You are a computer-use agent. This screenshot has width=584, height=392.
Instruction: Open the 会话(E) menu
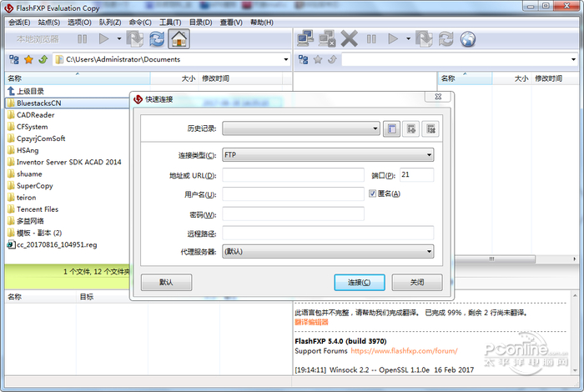pos(19,23)
